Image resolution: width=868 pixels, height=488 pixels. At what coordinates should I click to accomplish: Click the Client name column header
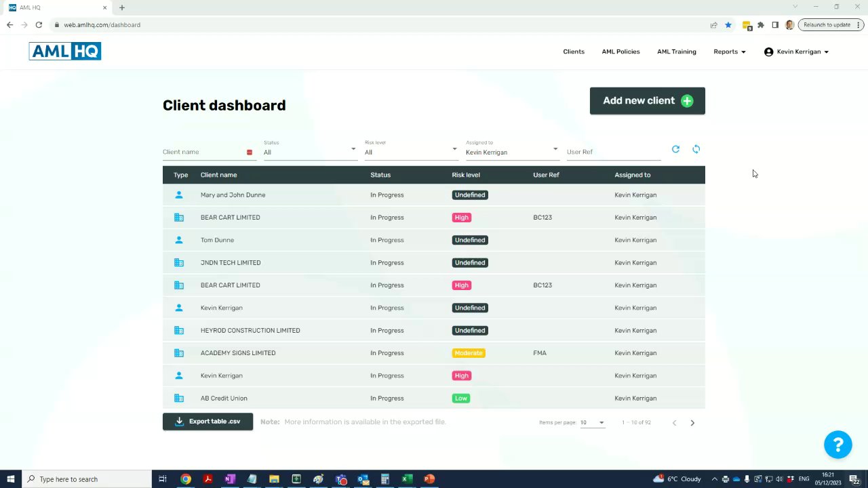point(218,175)
